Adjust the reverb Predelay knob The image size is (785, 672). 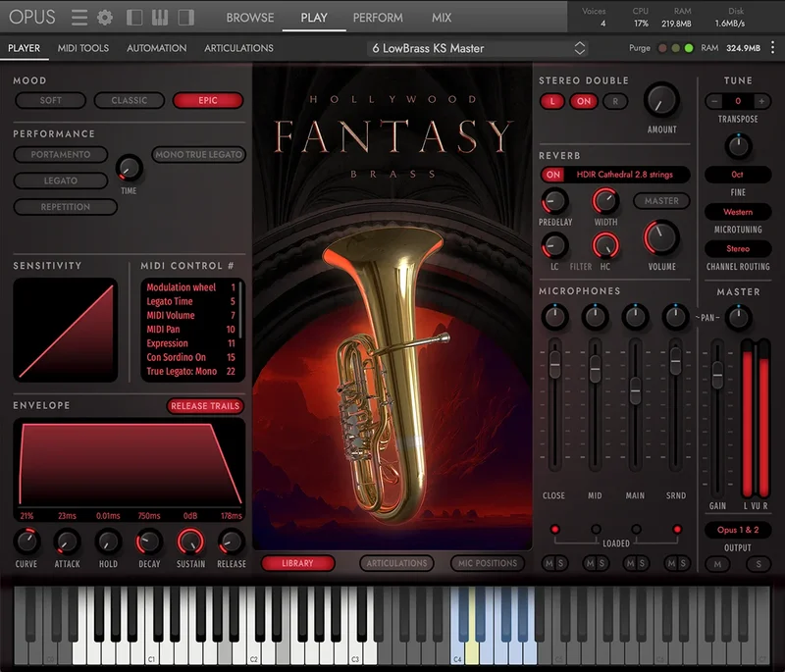554,202
